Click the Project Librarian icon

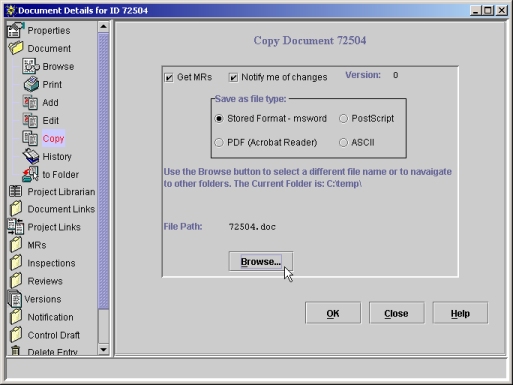point(15,191)
